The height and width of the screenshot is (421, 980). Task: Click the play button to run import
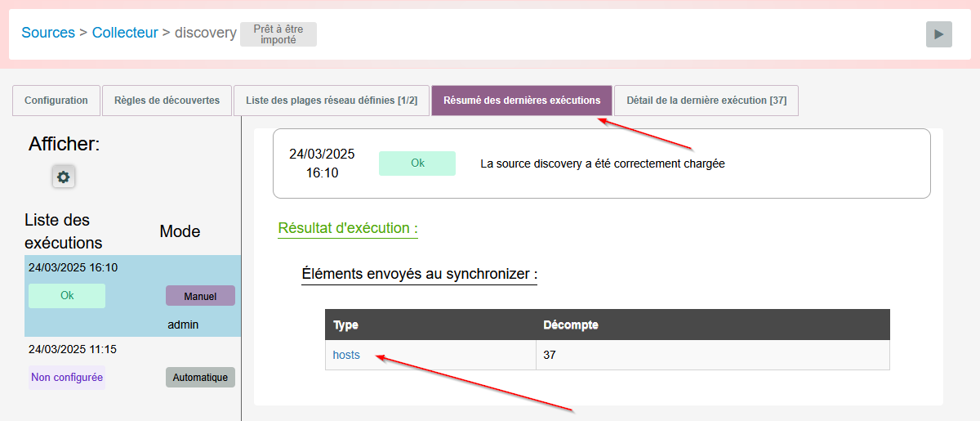pos(938,34)
